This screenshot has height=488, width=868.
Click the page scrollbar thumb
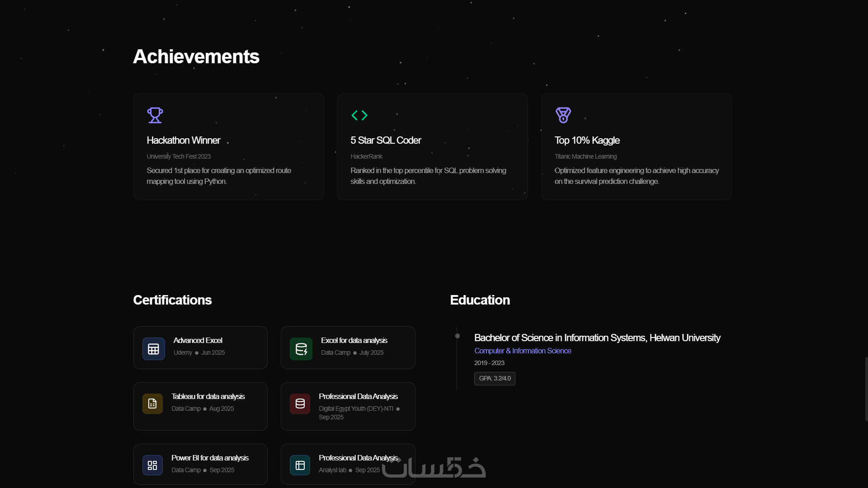(866, 389)
